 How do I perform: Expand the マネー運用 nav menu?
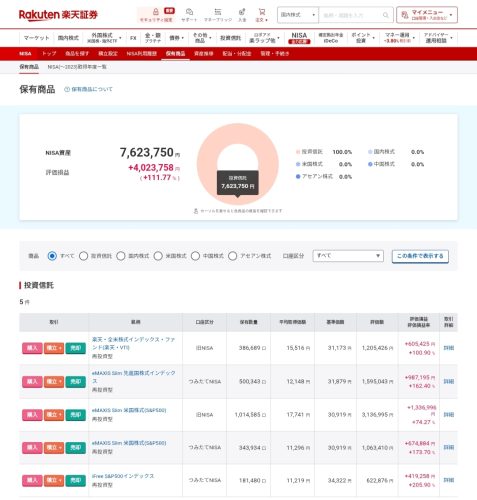click(x=399, y=38)
